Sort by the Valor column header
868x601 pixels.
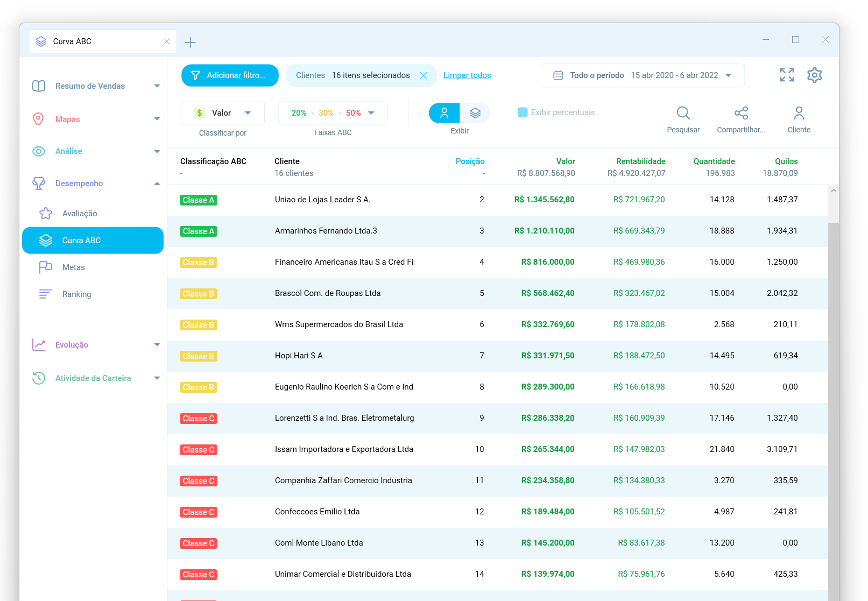point(566,161)
